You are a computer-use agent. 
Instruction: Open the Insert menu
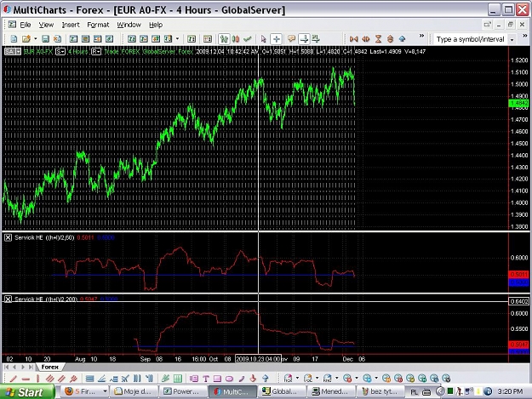tap(71, 25)
